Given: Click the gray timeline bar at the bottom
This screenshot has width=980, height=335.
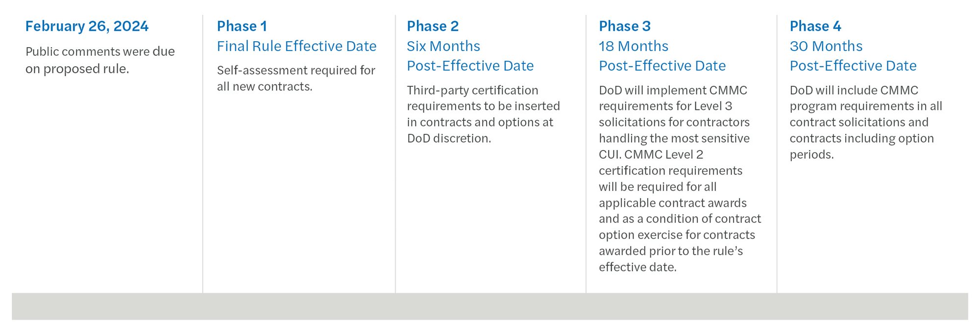Looking at the screenshot, I should [x=490, y=306].
